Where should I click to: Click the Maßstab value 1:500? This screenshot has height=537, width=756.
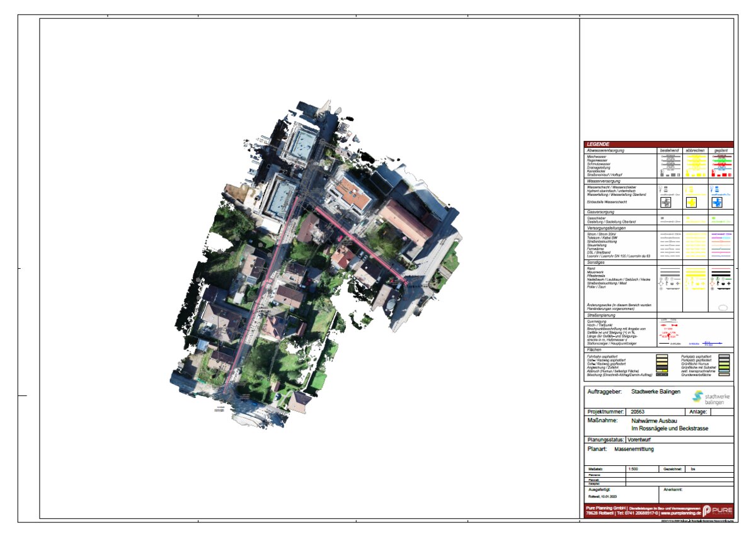coord(634,469)
